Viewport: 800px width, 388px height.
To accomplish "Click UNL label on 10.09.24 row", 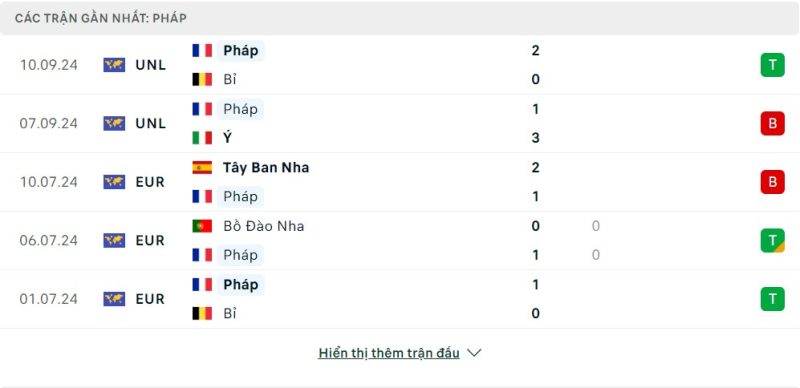I will pyautogui.click(x=151, y=65).
